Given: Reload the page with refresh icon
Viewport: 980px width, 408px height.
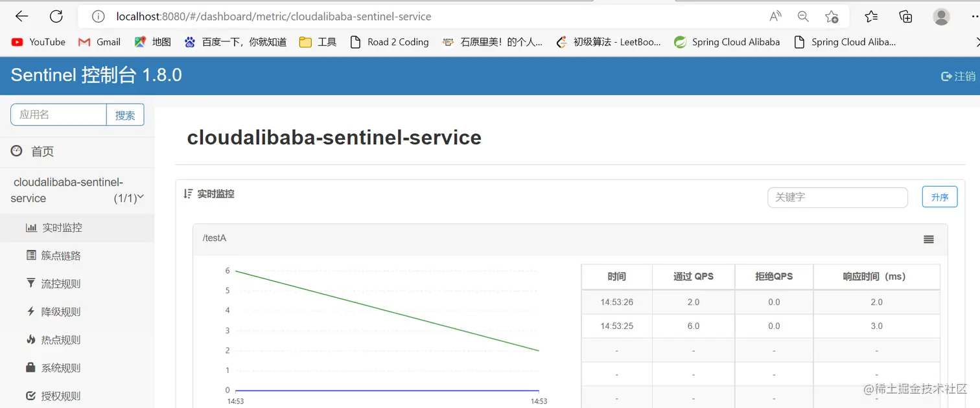Looking at the screenshot, I should point(56,17).
